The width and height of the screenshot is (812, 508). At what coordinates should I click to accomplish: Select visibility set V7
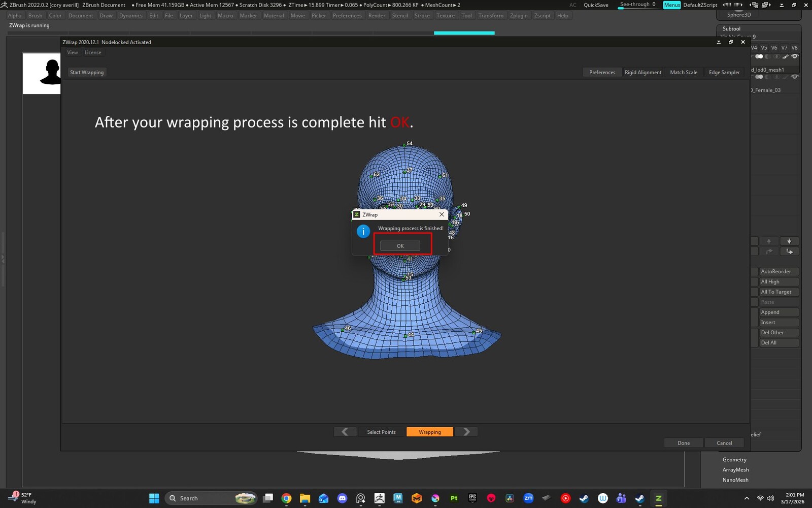click(x=784, y=48)
